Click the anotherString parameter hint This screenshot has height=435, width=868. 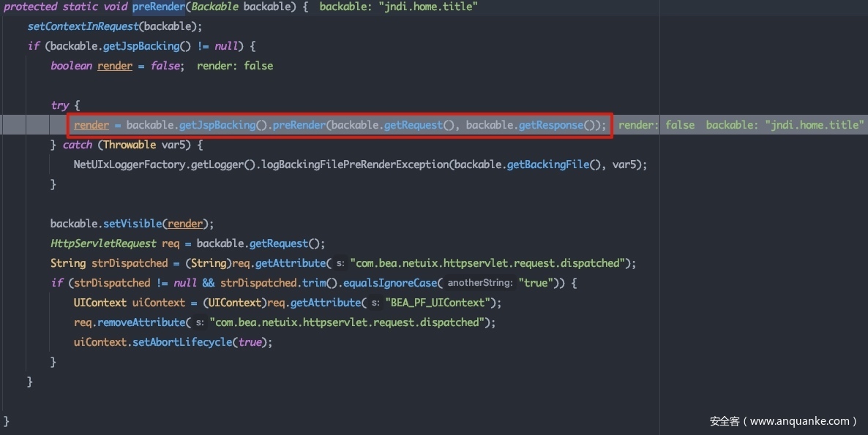pos(479,283)
